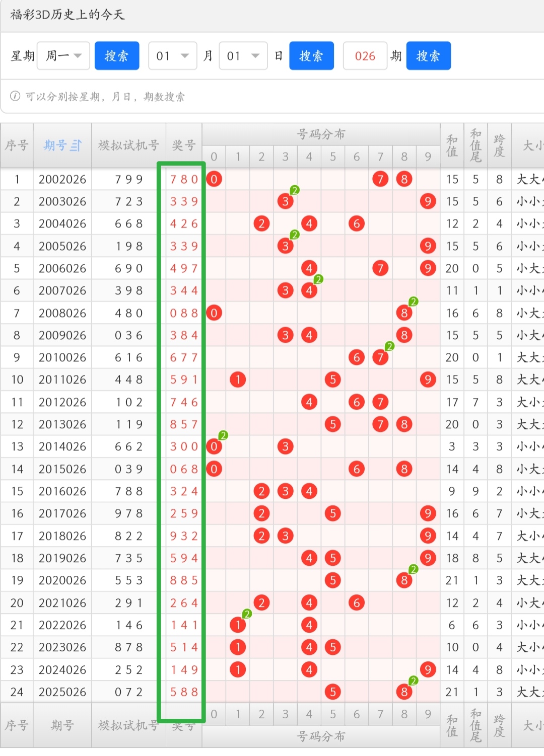Click green badge 2 in row 2022026
Image resolution: width=544 pixels, height=756 pixels.
tap(247, 614)
